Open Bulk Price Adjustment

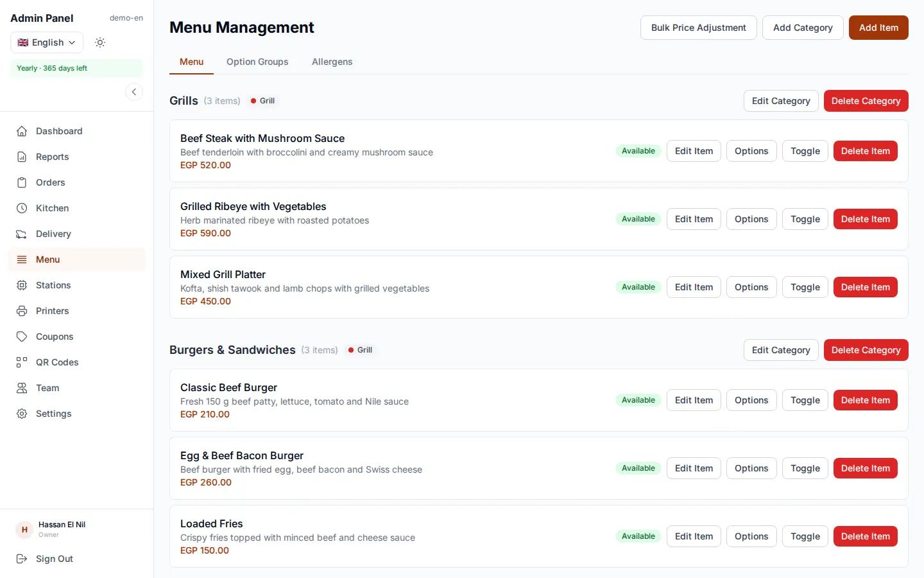point(699,28)
